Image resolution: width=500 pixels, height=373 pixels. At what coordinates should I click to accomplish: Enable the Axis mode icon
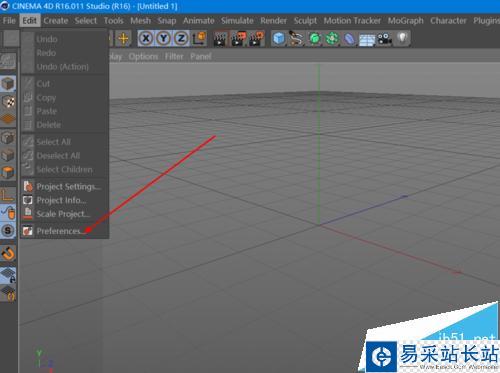click(8, 195)
